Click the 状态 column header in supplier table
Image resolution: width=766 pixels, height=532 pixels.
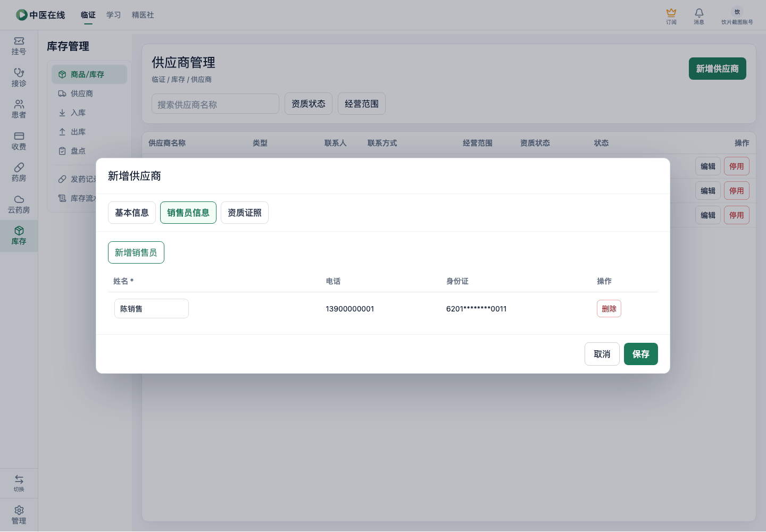602,143
